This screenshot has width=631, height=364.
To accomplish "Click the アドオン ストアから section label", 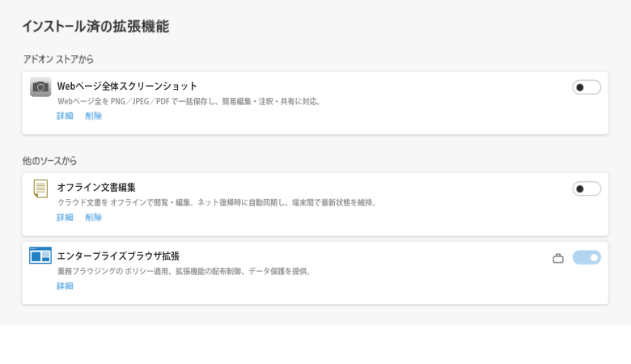I will coord(58,59).
